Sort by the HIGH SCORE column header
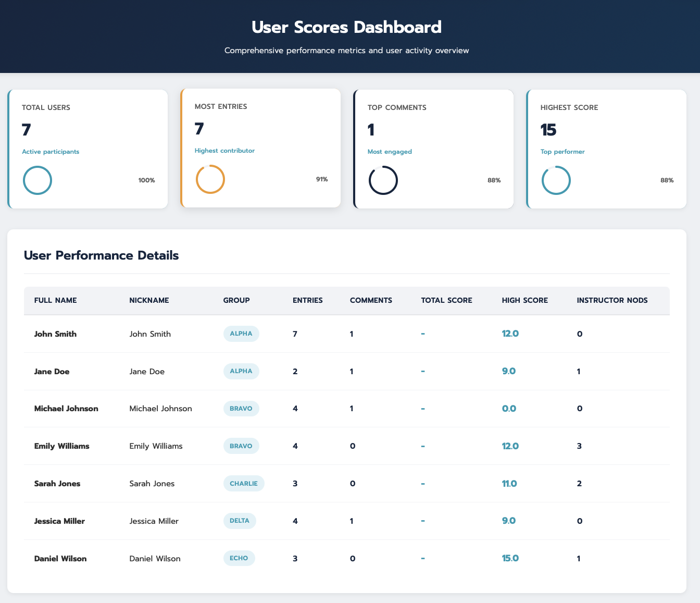Screen dimensions: 700x603 click(525, 300)
